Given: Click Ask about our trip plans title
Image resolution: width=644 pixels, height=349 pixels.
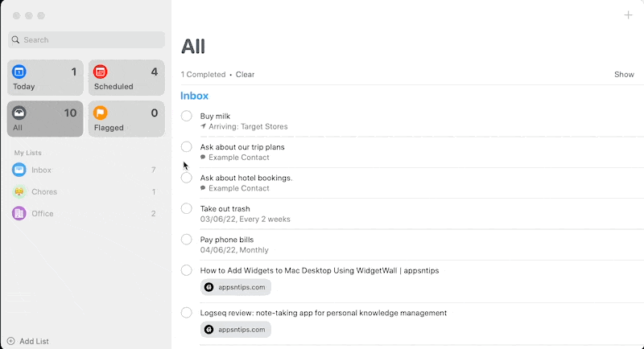Looking at the screenshot, I should [x=242, y=147].
